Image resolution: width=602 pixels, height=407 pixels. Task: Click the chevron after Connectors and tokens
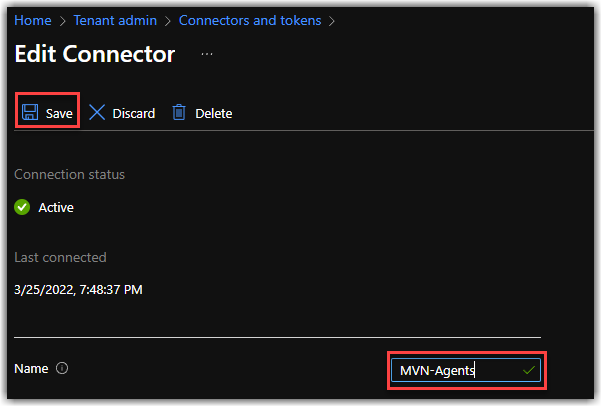pos(332,21)
